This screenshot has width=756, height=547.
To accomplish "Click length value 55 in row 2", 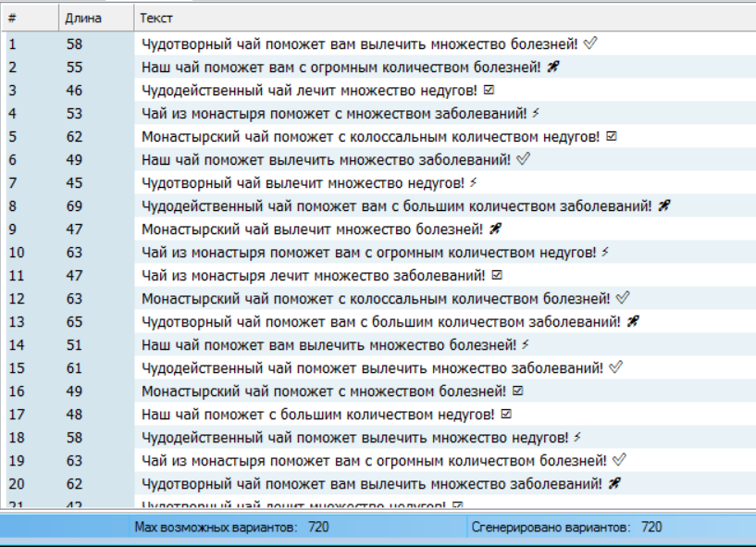I will (74, 68).
